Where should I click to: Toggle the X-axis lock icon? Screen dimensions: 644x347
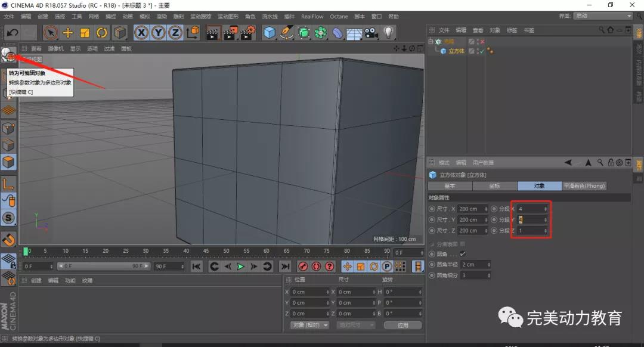click(x=141, y=33)
